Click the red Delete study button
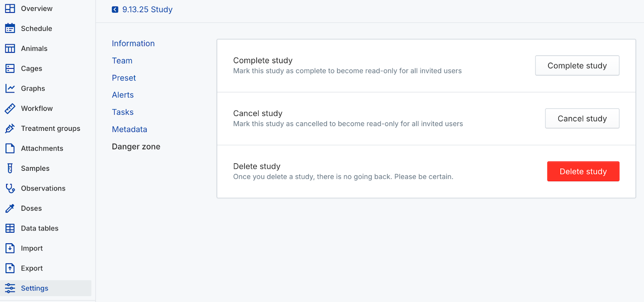This screenshot has height=302, width=644. click(x=583, y=172)
